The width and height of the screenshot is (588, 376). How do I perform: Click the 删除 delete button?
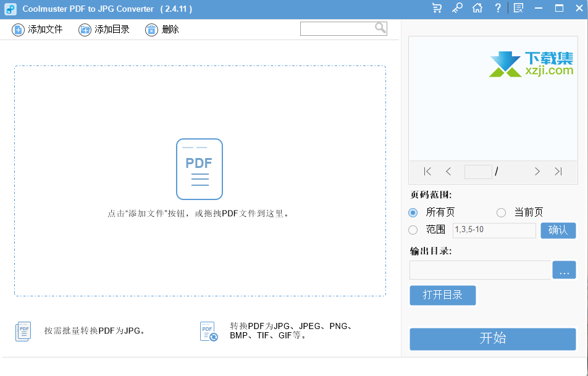pos(162,30)
